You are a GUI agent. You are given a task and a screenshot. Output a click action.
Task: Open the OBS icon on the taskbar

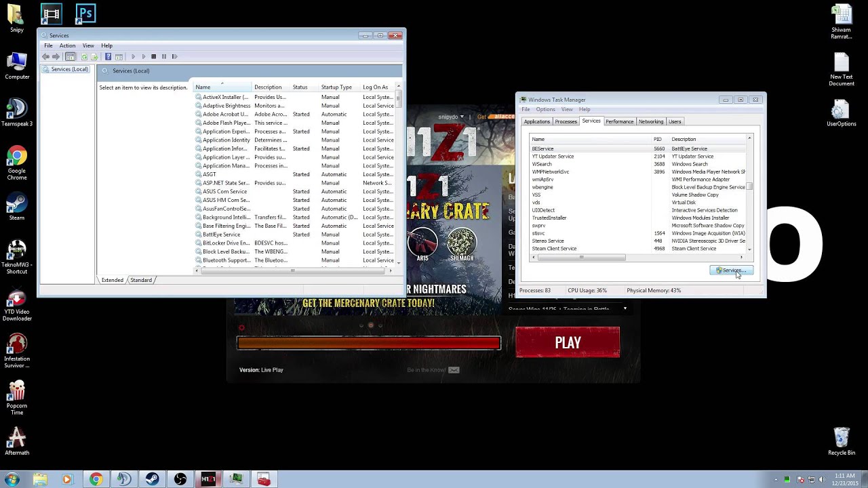pos(180,479)
